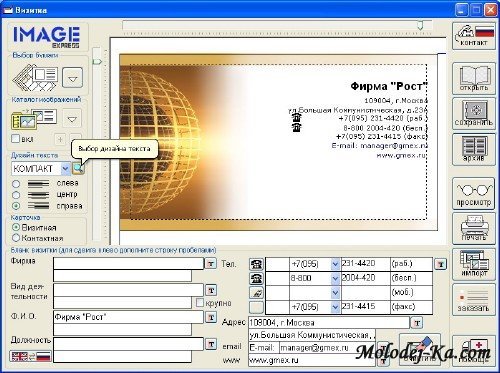Tick the крупно checkbox
Viewport: 500px width, 373px height.
click(x=200, y=303)
